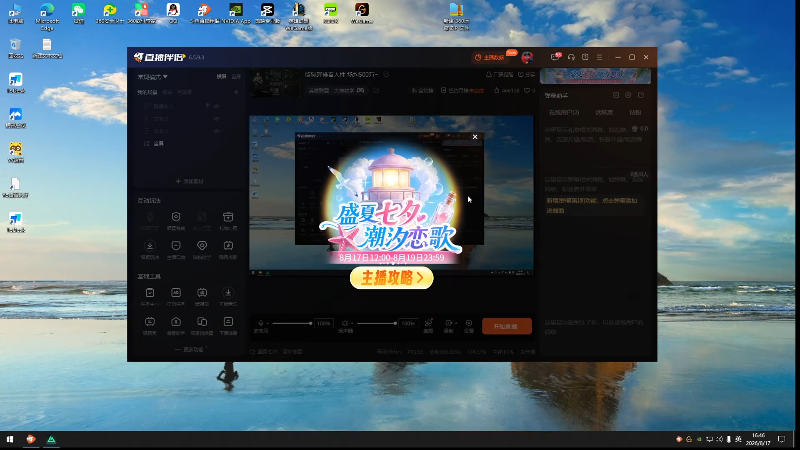
Task: Toggle visibility eye of third source row
Action: (217, 131)
